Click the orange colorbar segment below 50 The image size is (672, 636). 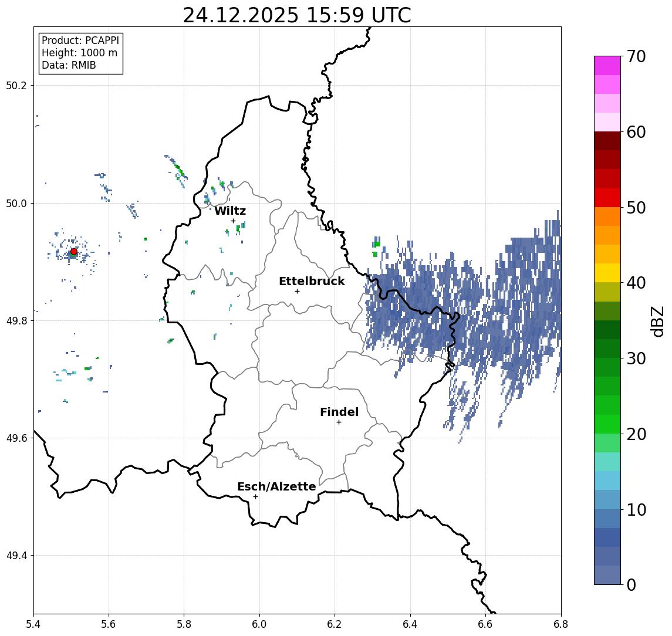coord(607,217)
